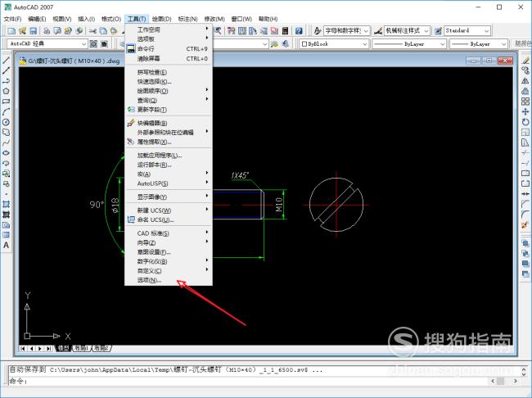Click the Plot (print) icon

(x=47, y=31)
